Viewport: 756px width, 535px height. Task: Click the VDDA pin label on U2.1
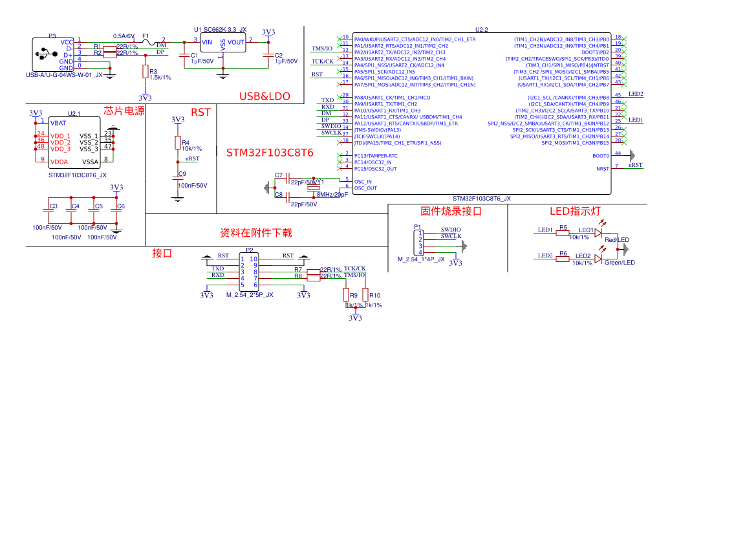point(59,162)
